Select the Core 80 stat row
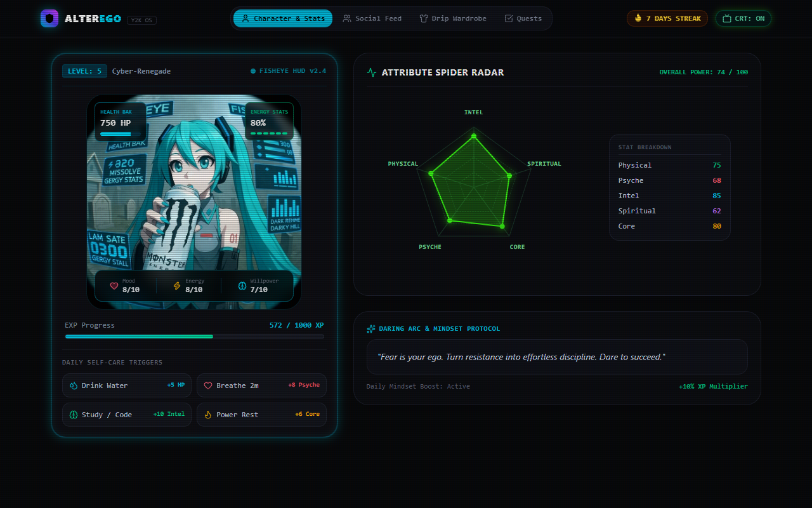Image resolution: width=812 pixels, height=508 pixels. [670, 226]
